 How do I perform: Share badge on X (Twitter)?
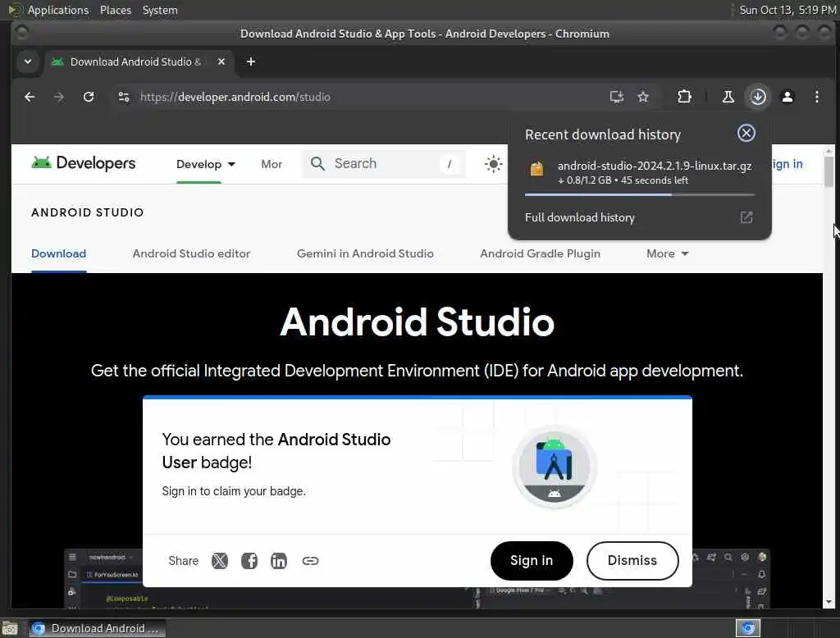tap(220, 561)
